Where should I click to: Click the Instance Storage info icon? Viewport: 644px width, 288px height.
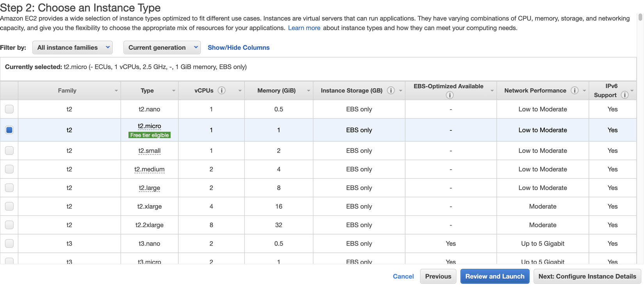(391, 91)
